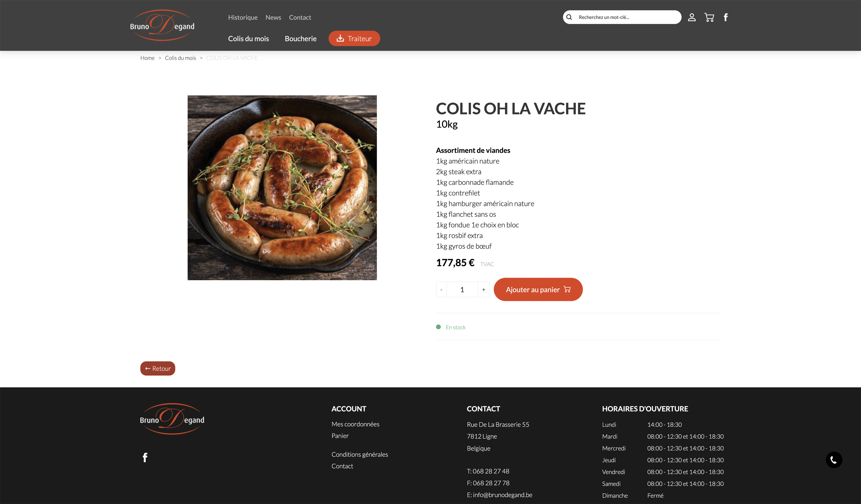Click the search magnifier icon

point(569,17)
